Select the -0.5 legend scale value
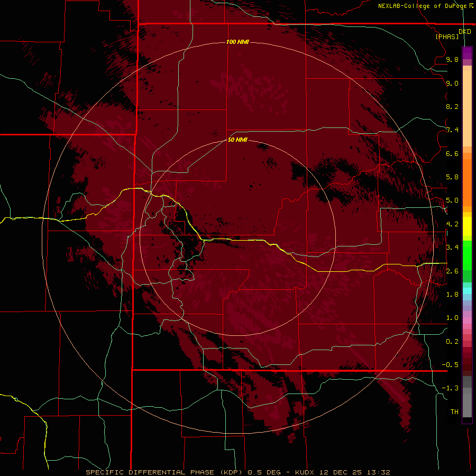Screen dimensions: 476x476 tap(450, 365)
